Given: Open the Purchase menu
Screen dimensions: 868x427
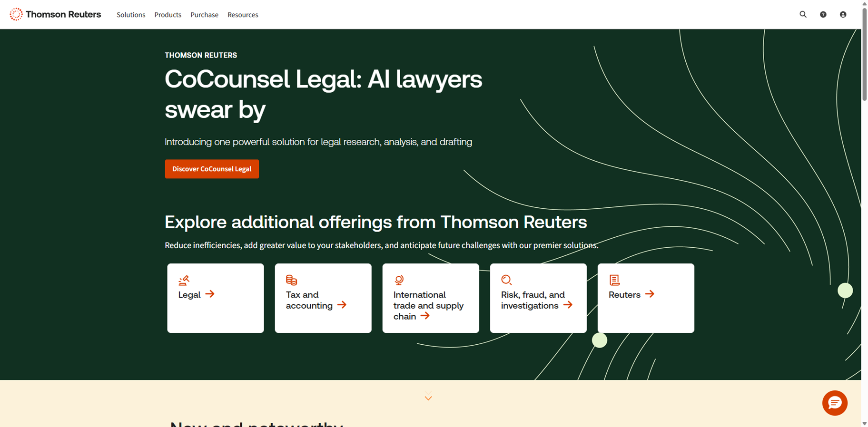Looking at the screenshot, I should pyautogui.click(x=204, y=15).
